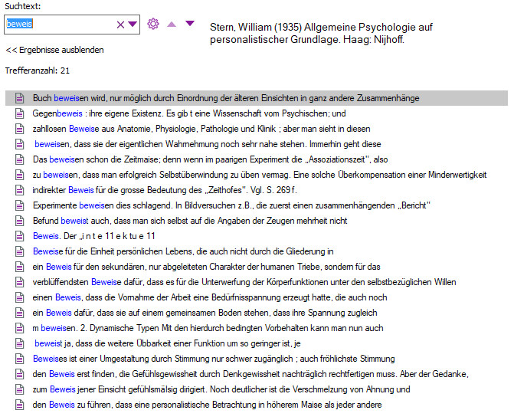Select result 'verblüffendsten Beweise dafür'
This screenshot has height=420, width=514.
[x=244, y=282]
